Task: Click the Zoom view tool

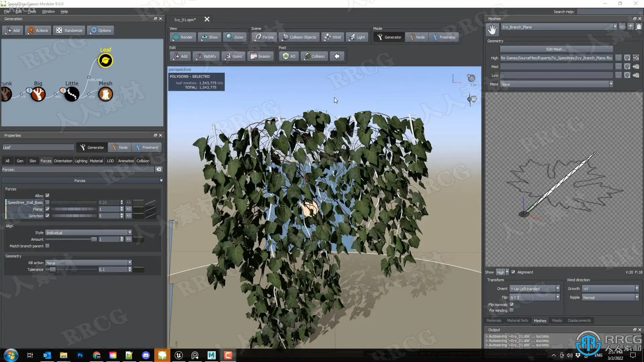Action: pyautogui.click(x=235, y=37)
